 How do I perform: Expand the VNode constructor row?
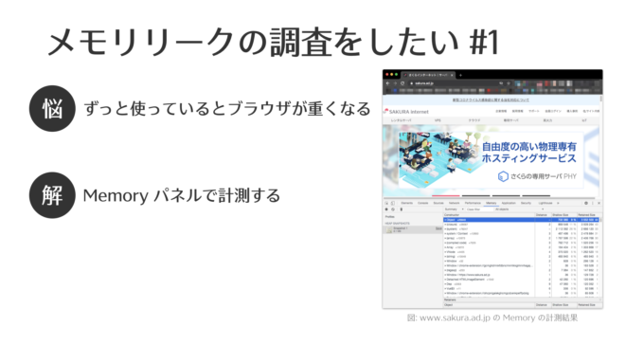(x=445, y=252)
